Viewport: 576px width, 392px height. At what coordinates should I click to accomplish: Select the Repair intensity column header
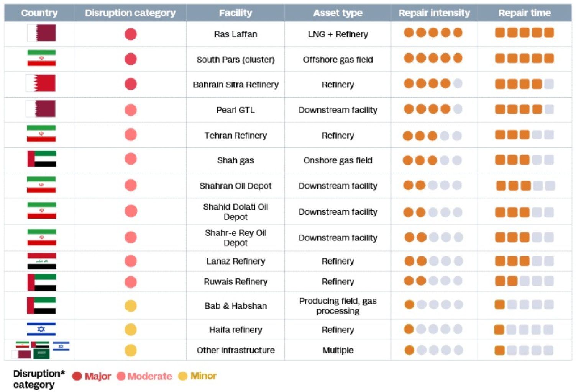434,13
